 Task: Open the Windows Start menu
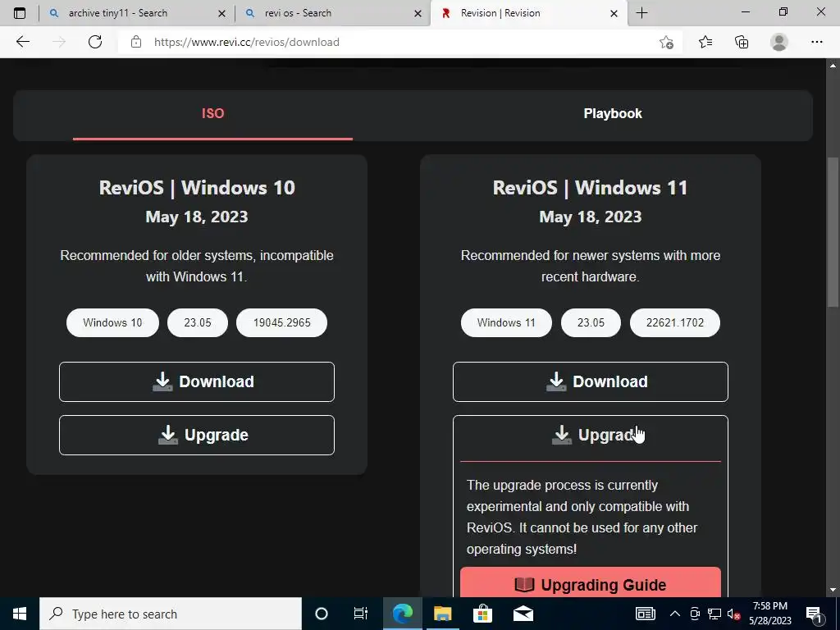[20, 614]
